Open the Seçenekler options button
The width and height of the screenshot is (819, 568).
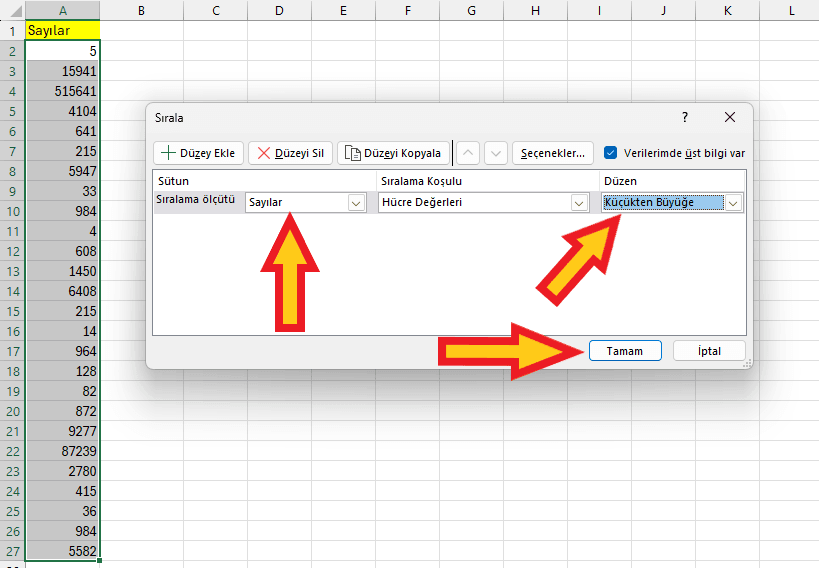pos(553,153)
